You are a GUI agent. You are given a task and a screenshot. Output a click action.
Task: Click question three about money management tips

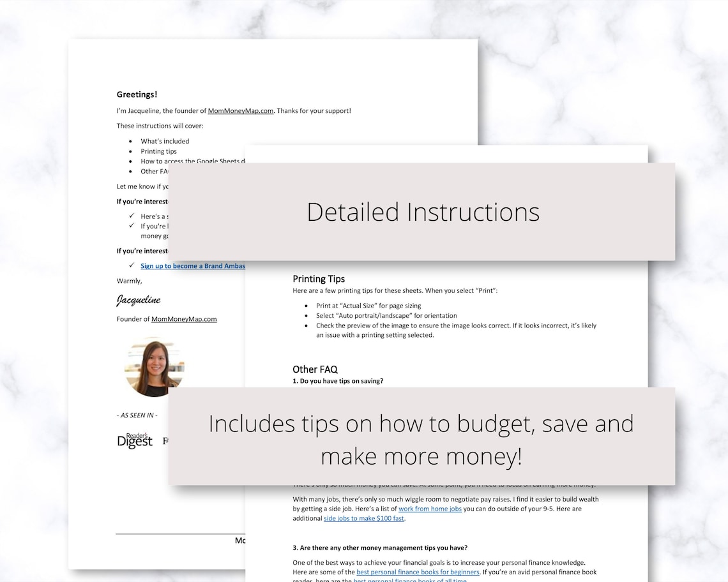click(380, 548)
